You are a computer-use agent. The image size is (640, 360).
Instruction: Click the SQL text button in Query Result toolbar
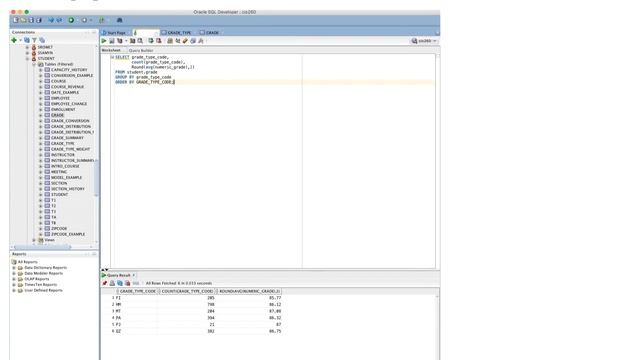coord(136,283)
